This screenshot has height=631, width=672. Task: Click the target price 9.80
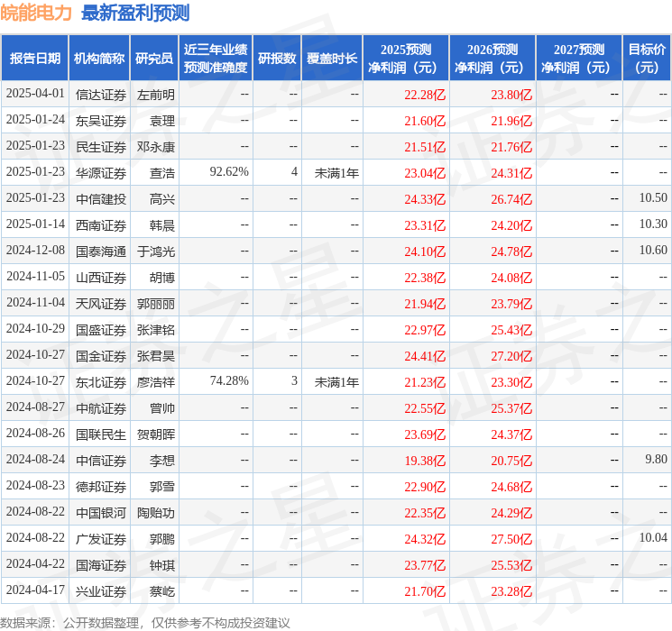pos(656,459)
